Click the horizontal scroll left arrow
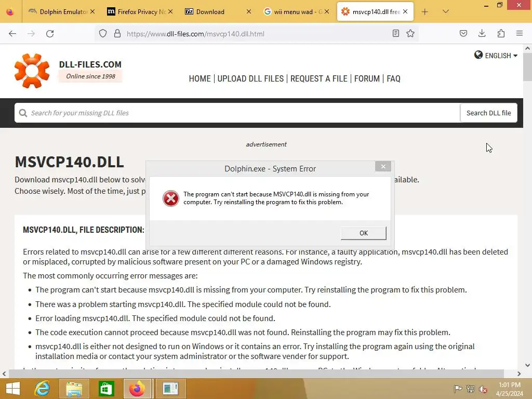Viewport: 532px width, 399px height. 4,374
